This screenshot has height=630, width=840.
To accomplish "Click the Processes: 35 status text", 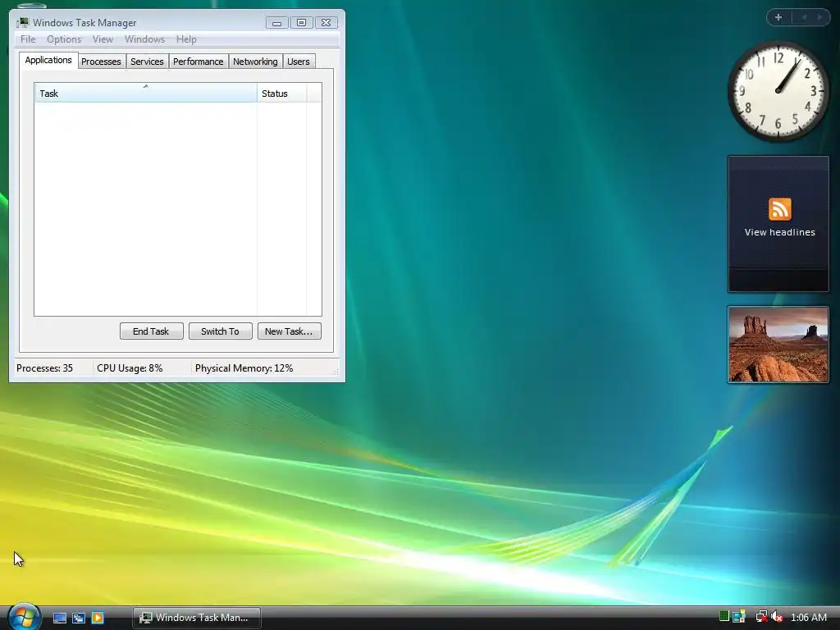I will [x=44, y=368].
